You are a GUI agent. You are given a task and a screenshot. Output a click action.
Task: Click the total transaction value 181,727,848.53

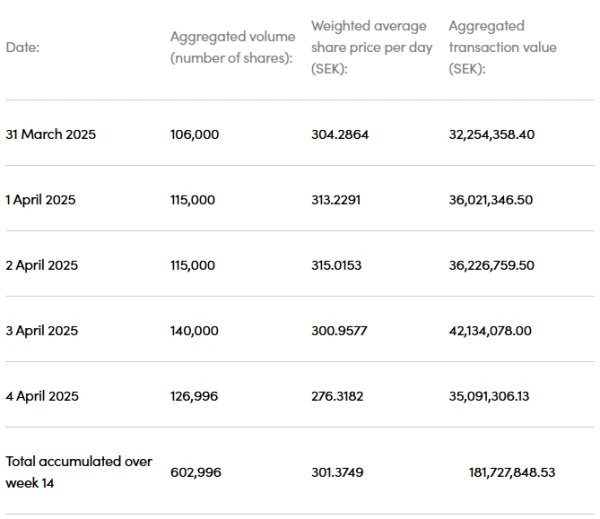pos(510,471)
